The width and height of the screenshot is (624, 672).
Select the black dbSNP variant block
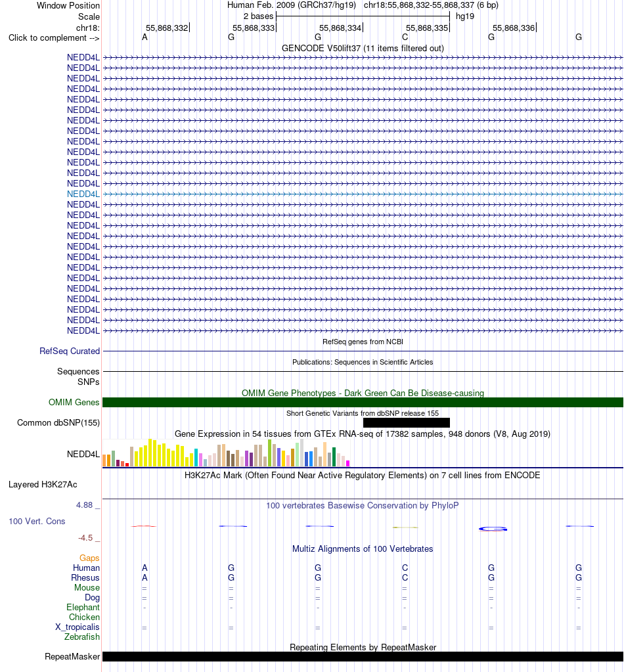407,422
